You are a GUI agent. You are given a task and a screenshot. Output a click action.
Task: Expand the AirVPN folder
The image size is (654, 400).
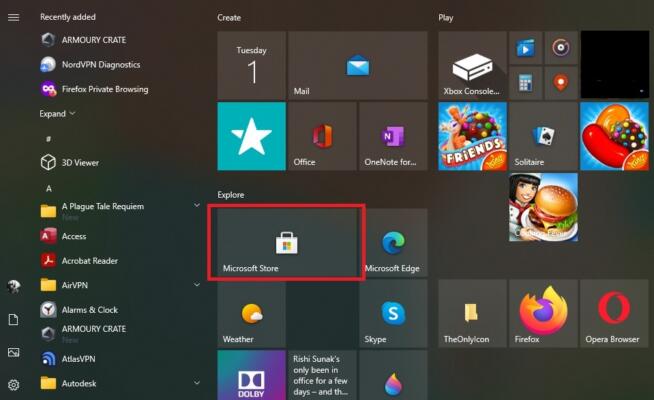pyautogui.click(x=196, y=285)
